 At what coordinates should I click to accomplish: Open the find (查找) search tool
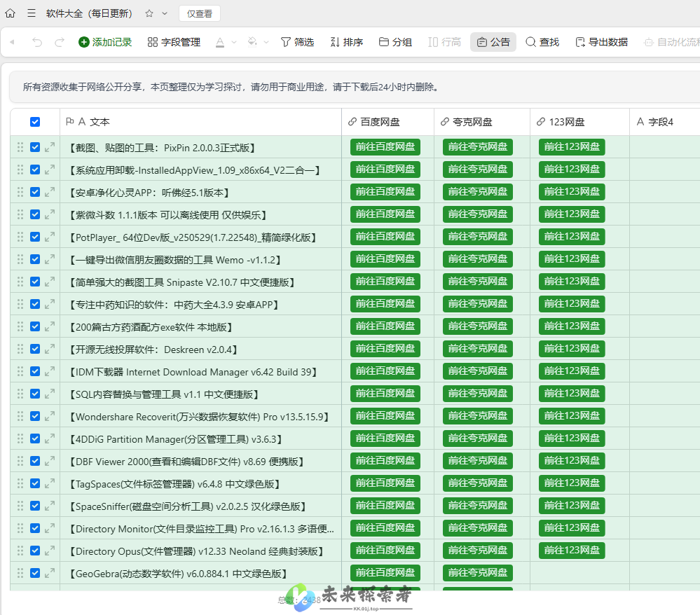542,42
